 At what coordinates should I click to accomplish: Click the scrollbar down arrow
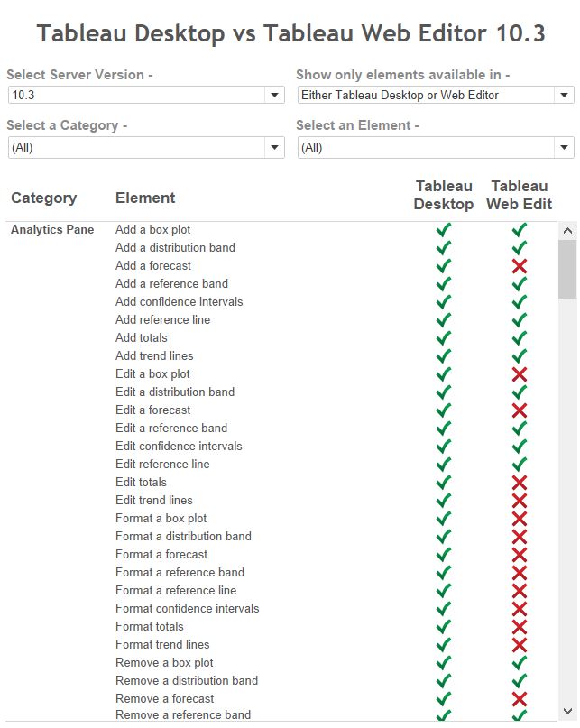coord(567,711)
